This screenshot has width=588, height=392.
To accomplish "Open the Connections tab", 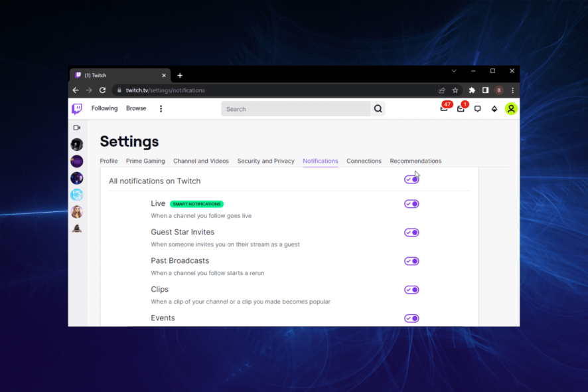I will pyautogui.click(x=364, y=161).
